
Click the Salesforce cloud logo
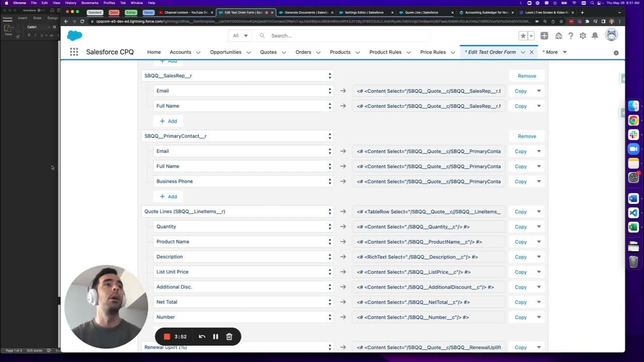pos(74,35)
